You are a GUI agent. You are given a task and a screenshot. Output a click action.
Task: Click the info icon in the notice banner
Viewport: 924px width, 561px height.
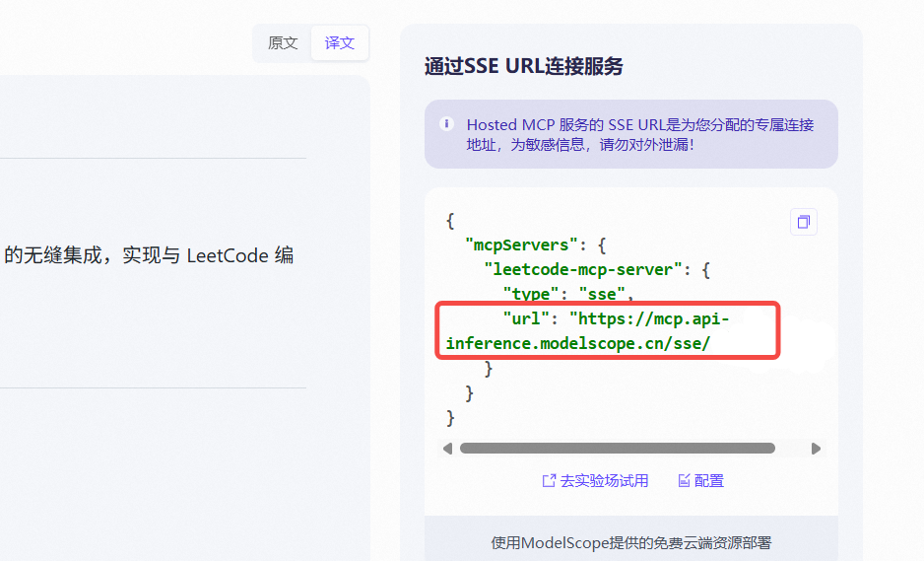[446, 124]
